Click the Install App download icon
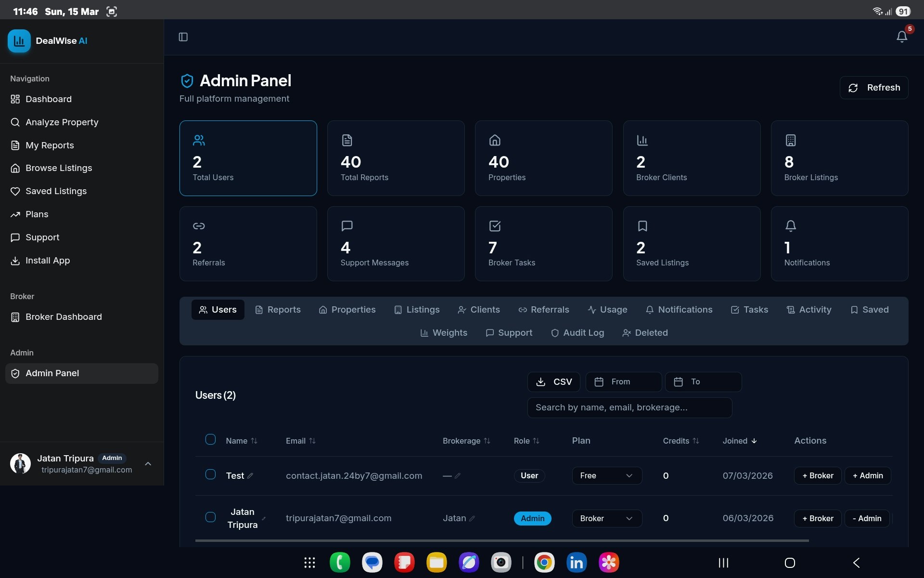 pos(15,261)
